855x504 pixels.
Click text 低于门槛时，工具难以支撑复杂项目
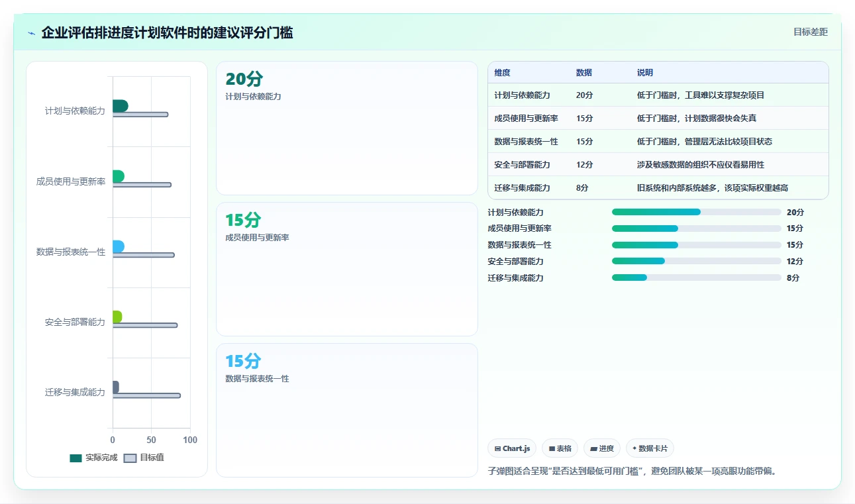701,95
